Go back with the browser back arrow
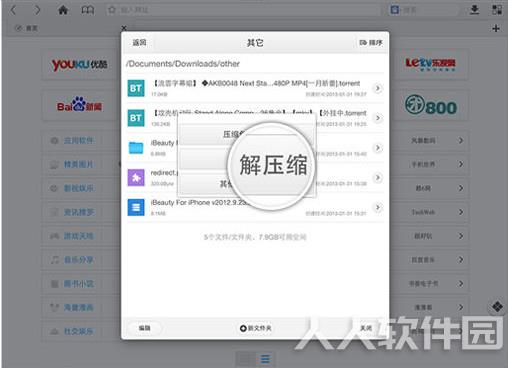 click(13, 10)
